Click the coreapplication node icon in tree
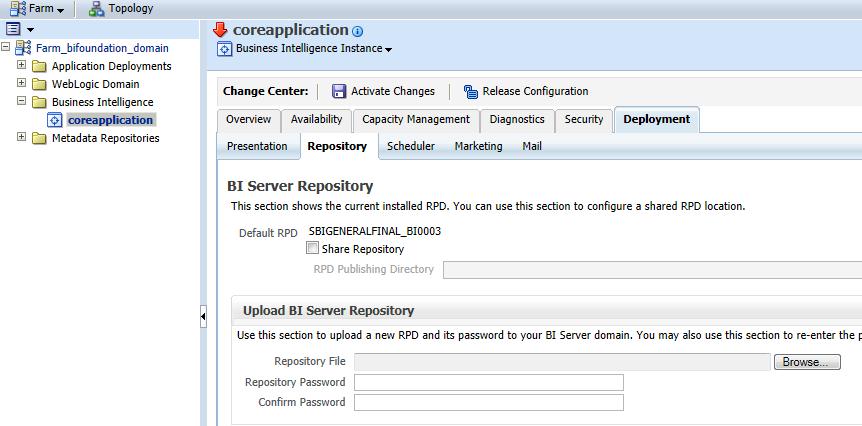This screenshot has width=862, height=426. pyautogui.click(x=54, y=120)
